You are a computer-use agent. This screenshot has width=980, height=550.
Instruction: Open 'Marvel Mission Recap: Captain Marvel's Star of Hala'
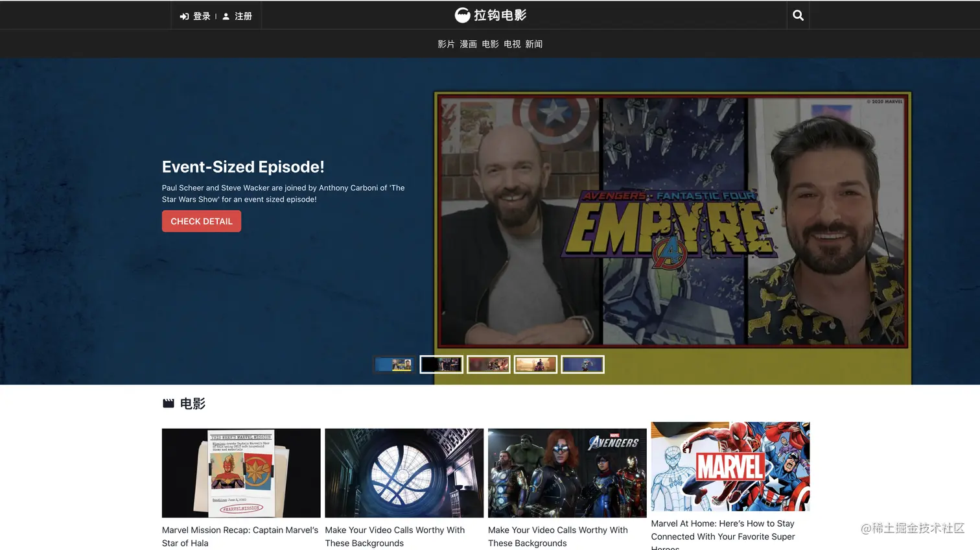tap(240, 536)
